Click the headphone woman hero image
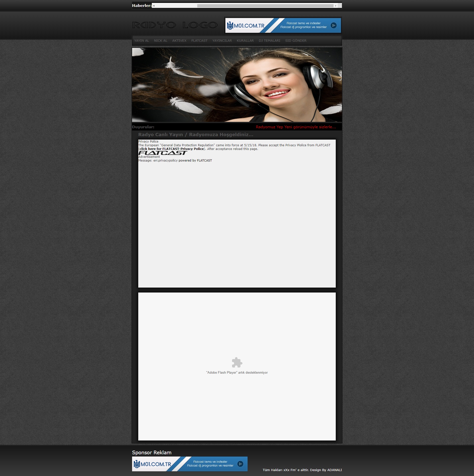This screenshot has height=476, width=474. click(237, 85)
